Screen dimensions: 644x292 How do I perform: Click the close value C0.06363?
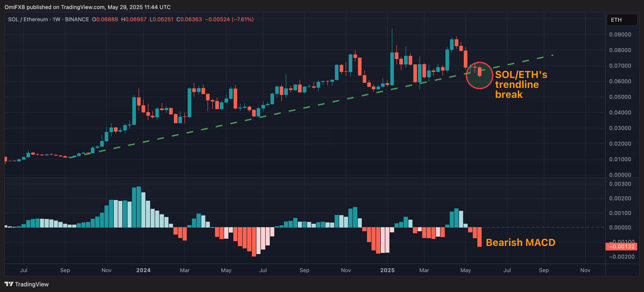click(189, 19)
